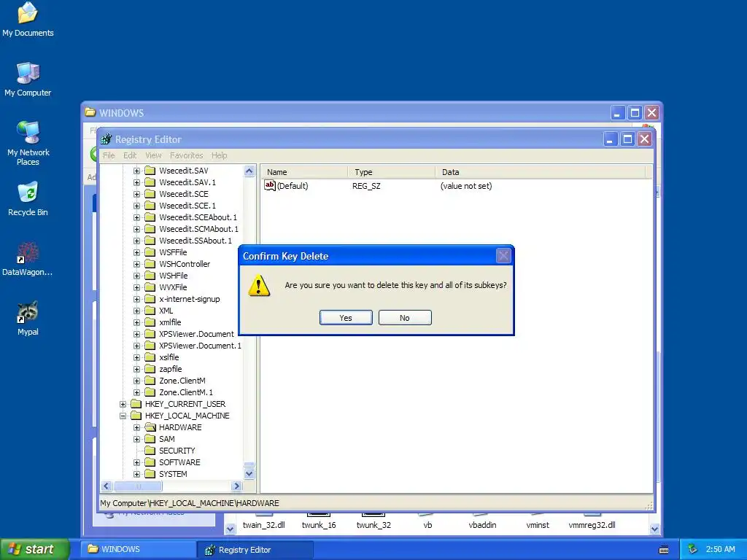Viewport: 747px width, 560px height.
Task: Select the Wsecedit.SCEAbout.1 key label
Action: 198,217
